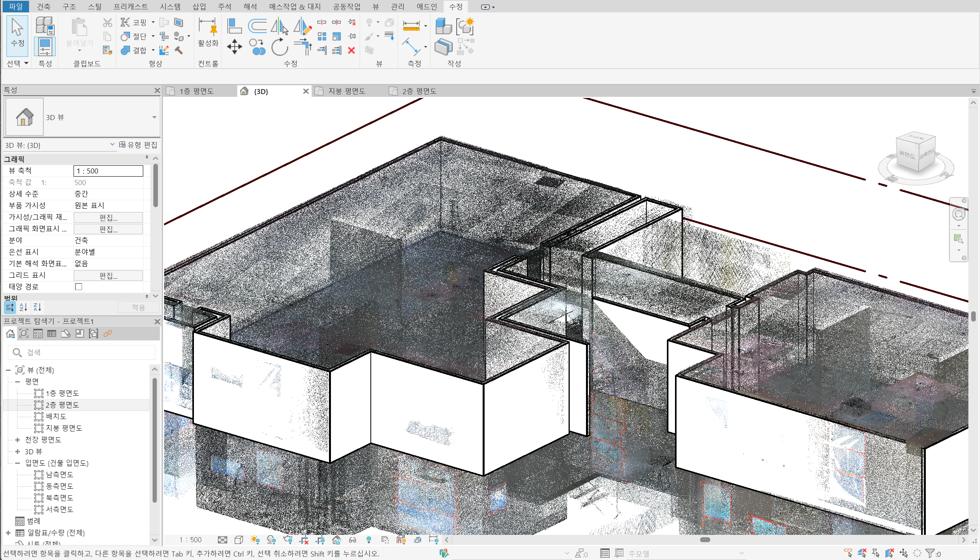Toggle the Properties (특성) palette icon
This screenshot has width=980, height=560.
pos(45,47)
